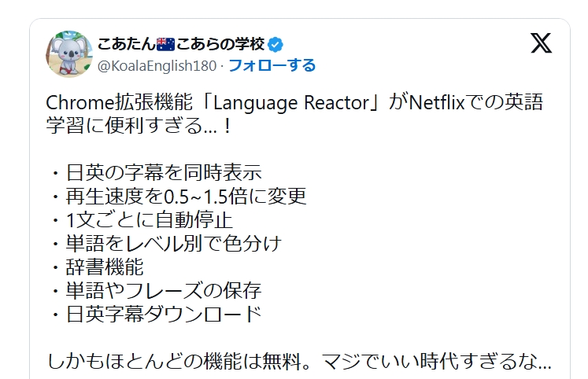The image size is (588, 379).
Task: Click the こあらの学校 part of the name
Action: 220,44
